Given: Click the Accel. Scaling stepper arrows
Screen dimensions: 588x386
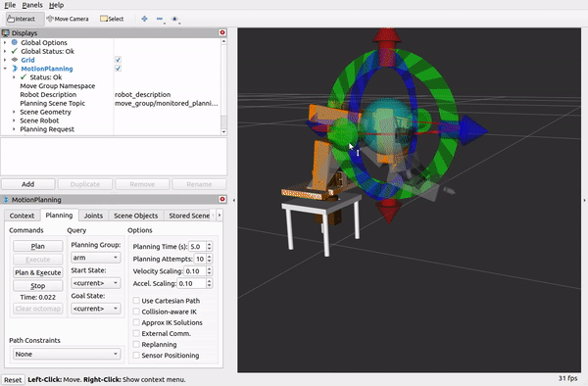Looking at the screenshot, I should 210,283.
